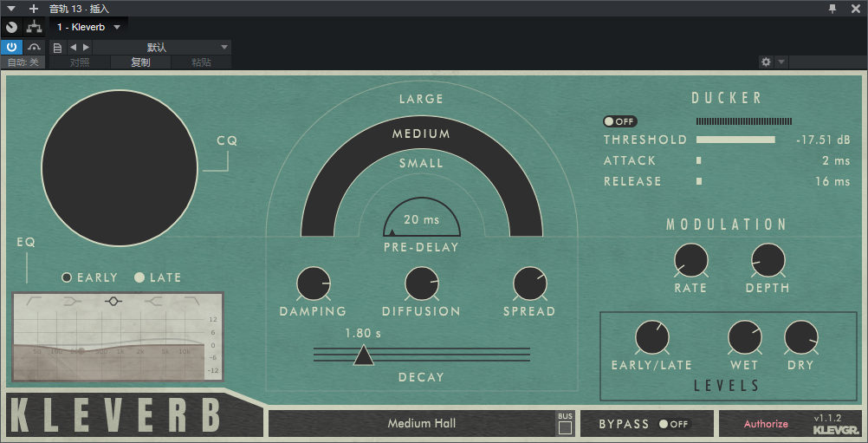Select the bell filter shape in EQ

(113, 301)
